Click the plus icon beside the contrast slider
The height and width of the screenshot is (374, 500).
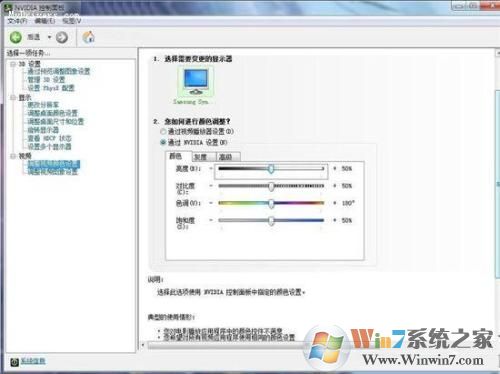click(335, 186)
